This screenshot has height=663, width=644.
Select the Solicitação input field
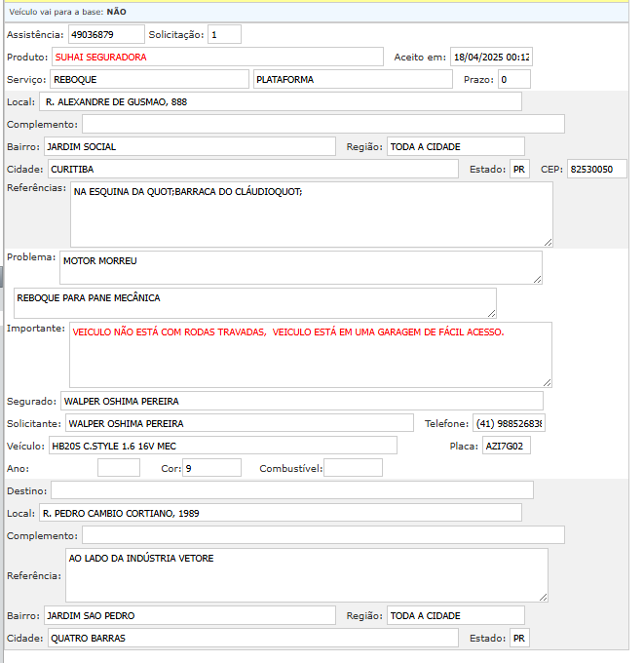pos(224,35)
